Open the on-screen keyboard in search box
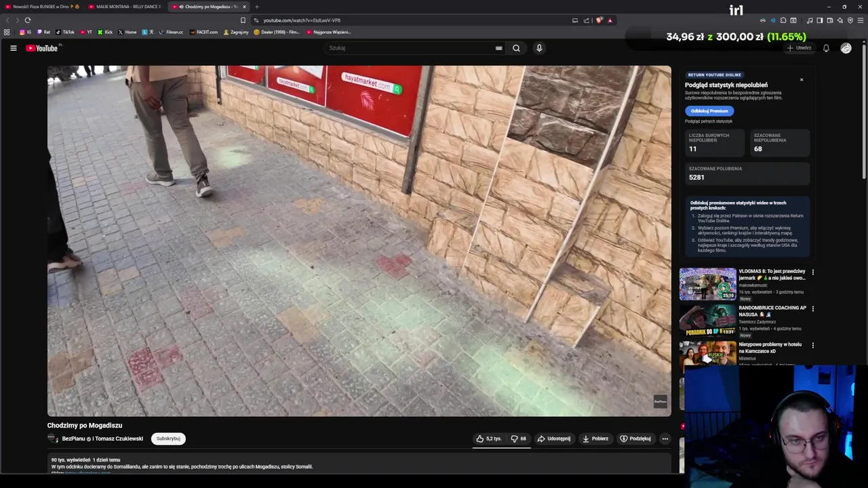Screen dimensions: 868x488 pos(498,48)
